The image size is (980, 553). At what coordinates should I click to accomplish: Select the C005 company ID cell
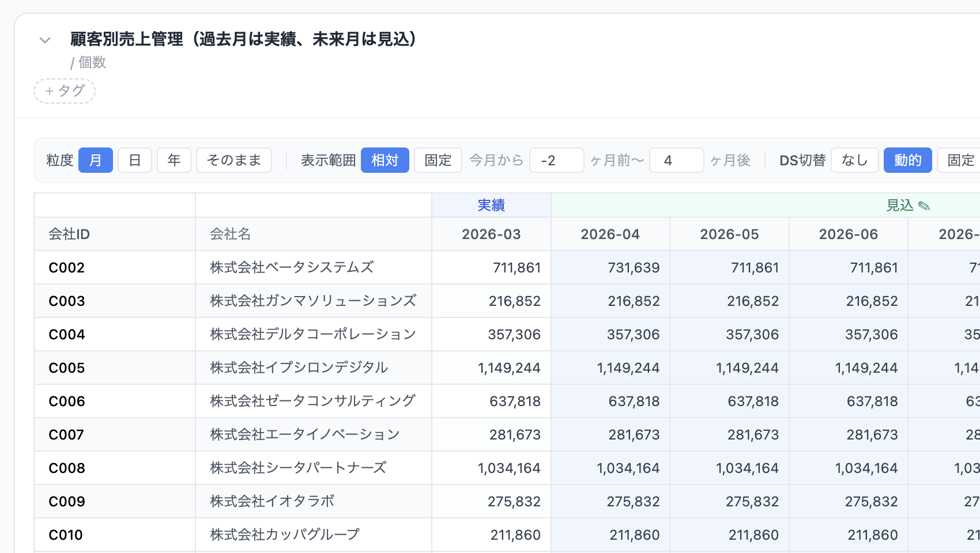(115, 368)
